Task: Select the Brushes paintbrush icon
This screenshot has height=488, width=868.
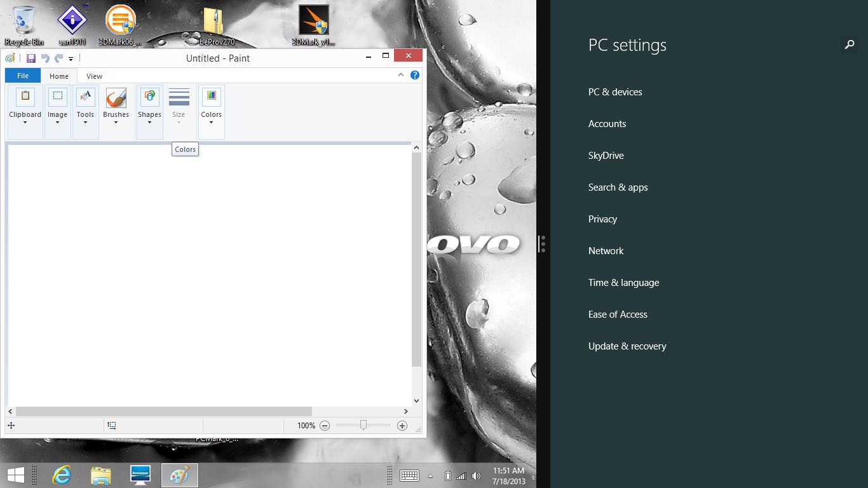Action: coord(116,98)
